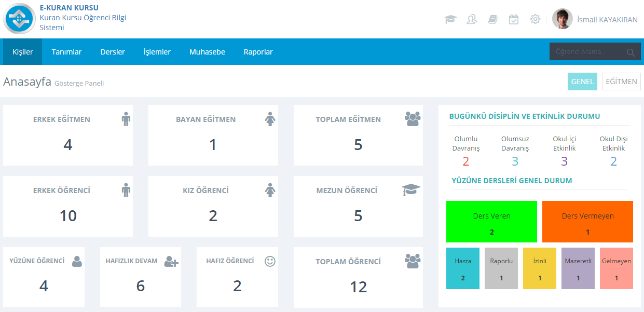Viewport: 644px width, 312px height.
Task: Open the calendar check icon in the header
Action: [514, 19]
